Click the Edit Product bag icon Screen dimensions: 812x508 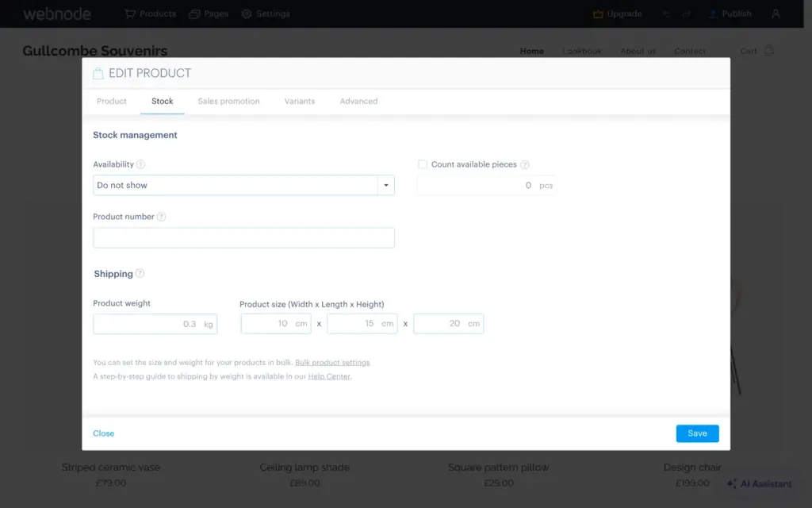point(98,73)
